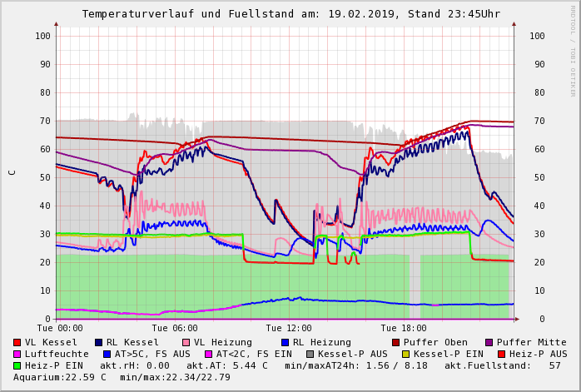Click the purple Puffer Mitte swatch

489,342
